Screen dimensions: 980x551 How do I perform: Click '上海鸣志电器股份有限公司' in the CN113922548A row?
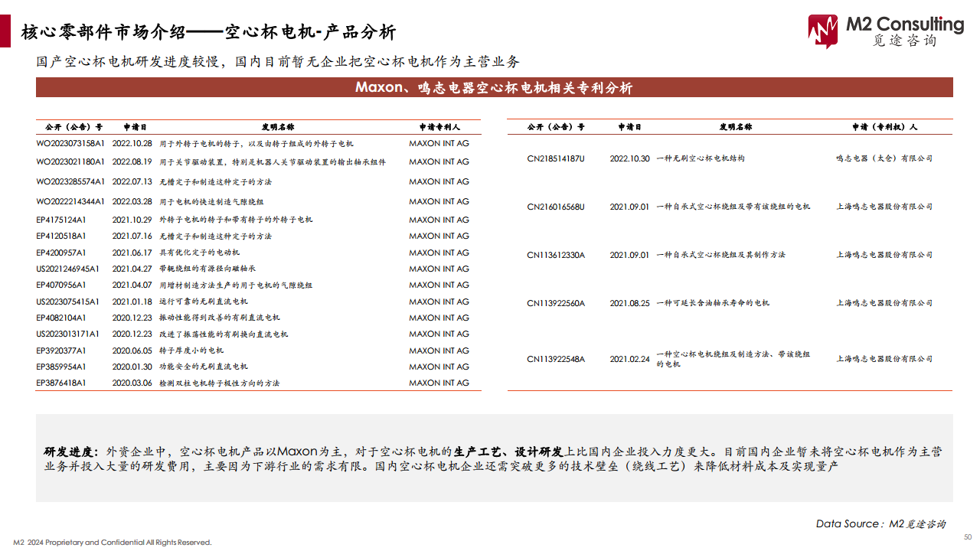[x=884, y=359]
